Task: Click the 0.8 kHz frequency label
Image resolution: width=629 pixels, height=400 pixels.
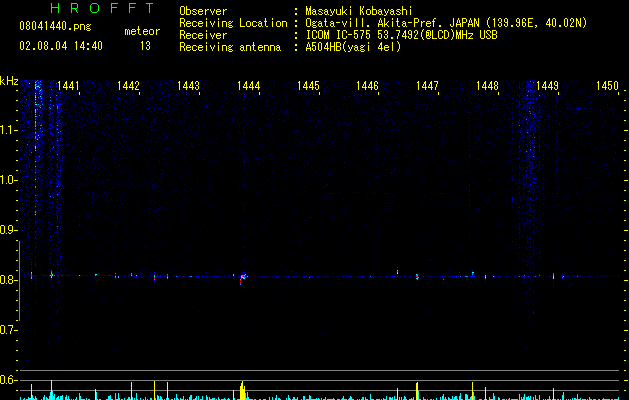Action: tap(8, 280)
